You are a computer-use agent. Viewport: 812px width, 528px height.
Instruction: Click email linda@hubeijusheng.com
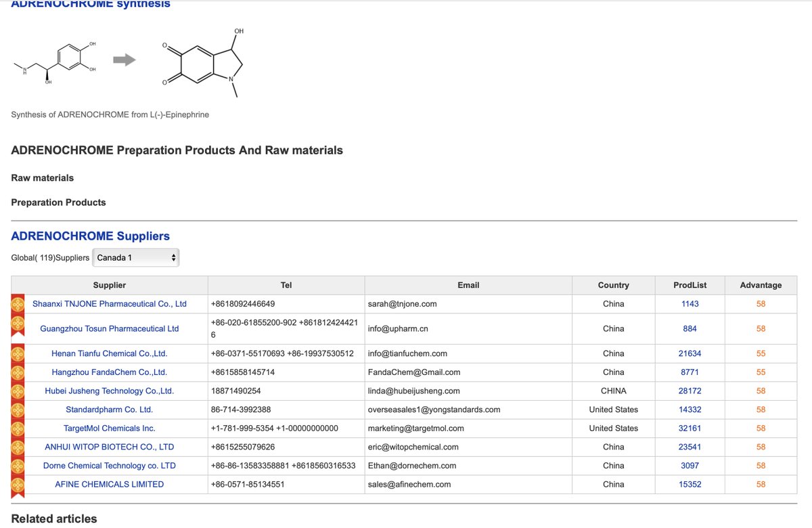point(413,391)
